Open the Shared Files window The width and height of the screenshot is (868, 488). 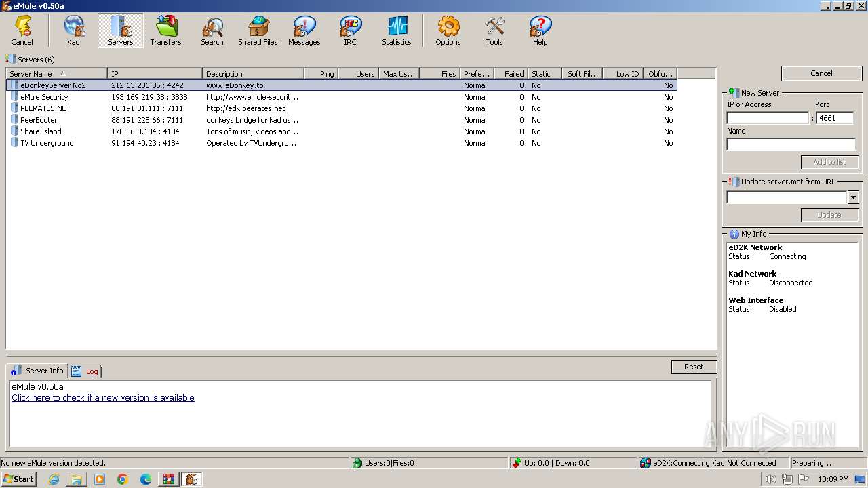click(258, 30)
